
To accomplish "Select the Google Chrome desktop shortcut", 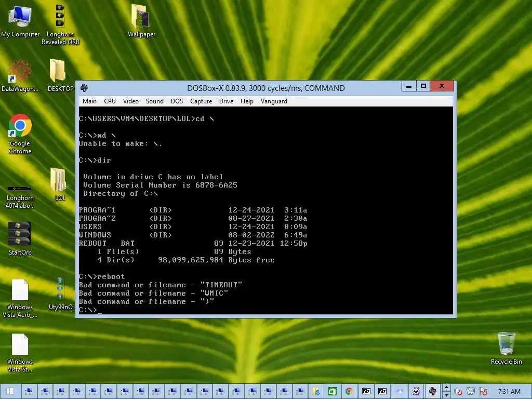I will pyautogui.click(x=20, y=134).
